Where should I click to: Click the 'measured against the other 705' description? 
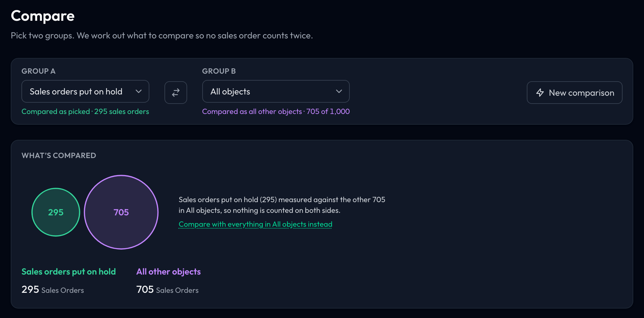click(x=282, y=205)
